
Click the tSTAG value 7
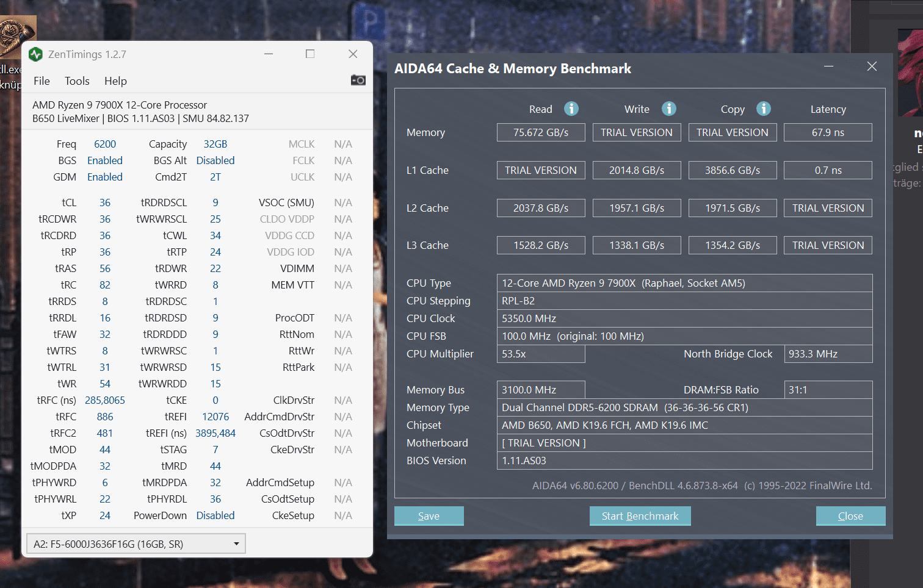click(x=215, y=450)
